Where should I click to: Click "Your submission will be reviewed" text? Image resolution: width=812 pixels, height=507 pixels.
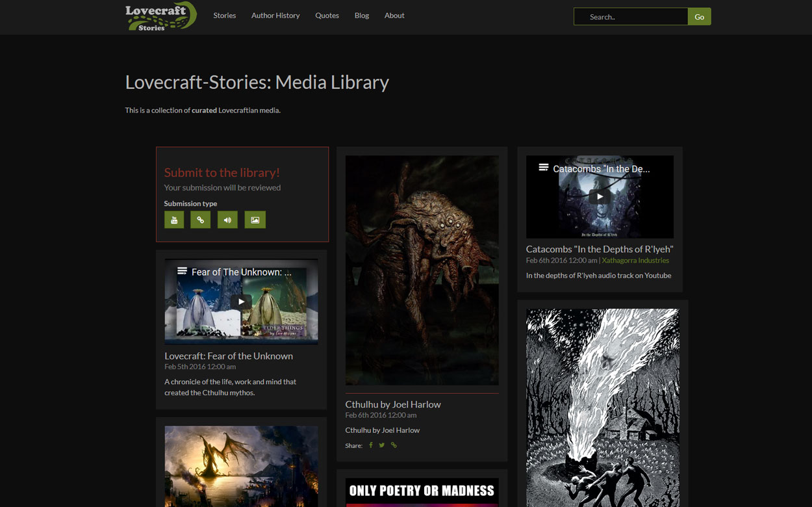pos(222,187)
